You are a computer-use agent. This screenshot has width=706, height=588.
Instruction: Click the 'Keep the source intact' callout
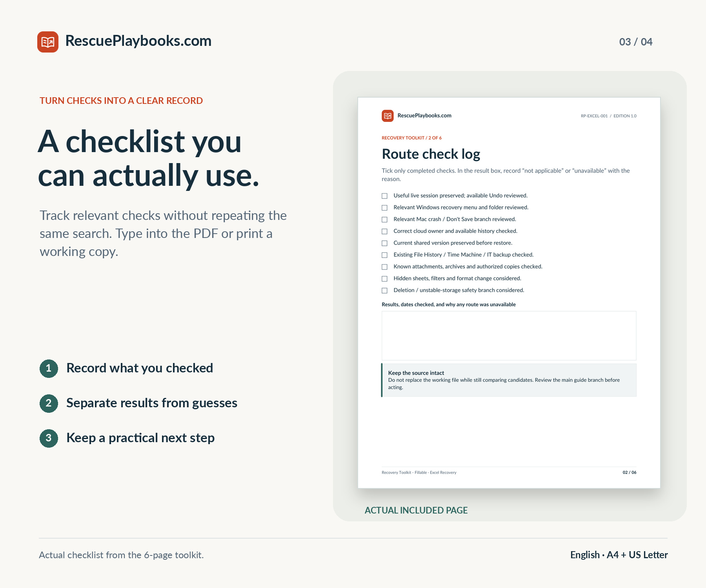509,380
